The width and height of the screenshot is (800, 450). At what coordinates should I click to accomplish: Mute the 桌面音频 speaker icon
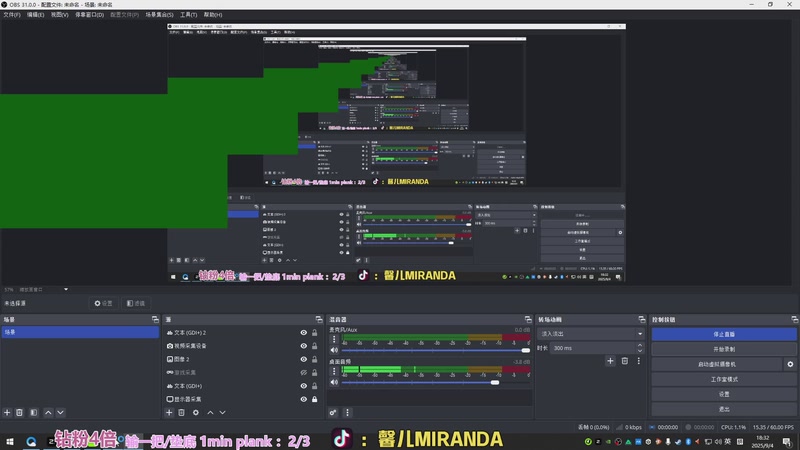click(334, 382)
